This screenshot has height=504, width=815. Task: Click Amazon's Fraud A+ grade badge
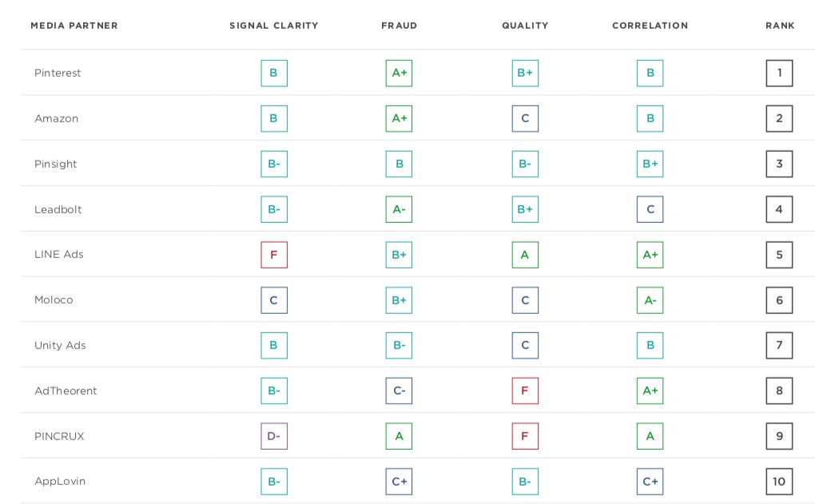[400, 118]
